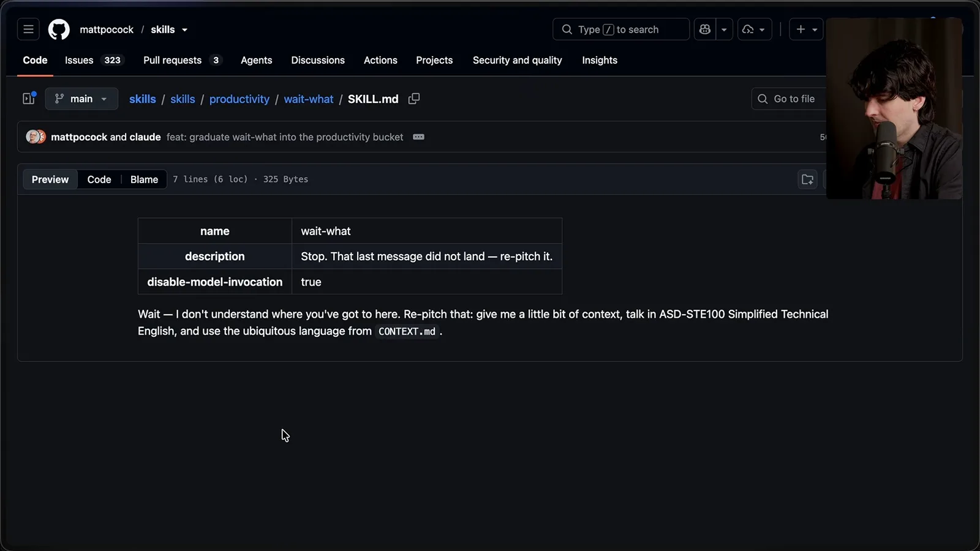Click the CONTEXT.md inline code text
This screenshot has width=980, height=551.
407,331
